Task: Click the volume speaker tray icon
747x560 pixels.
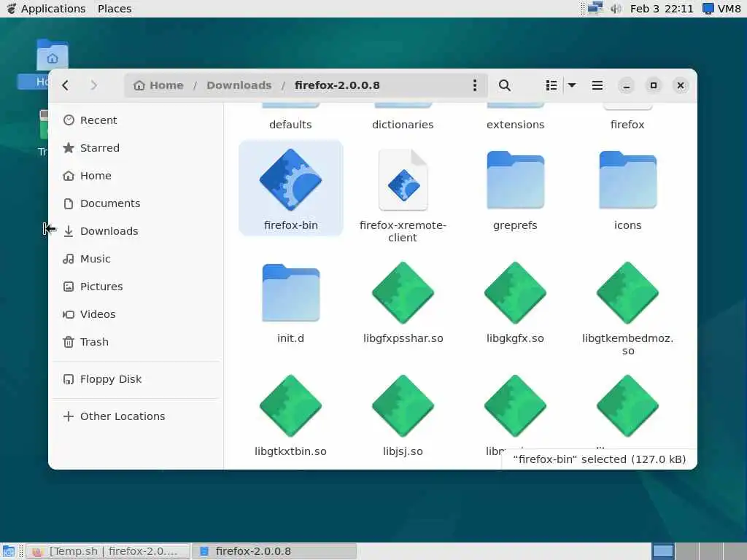Action: (x=616, y=9)
